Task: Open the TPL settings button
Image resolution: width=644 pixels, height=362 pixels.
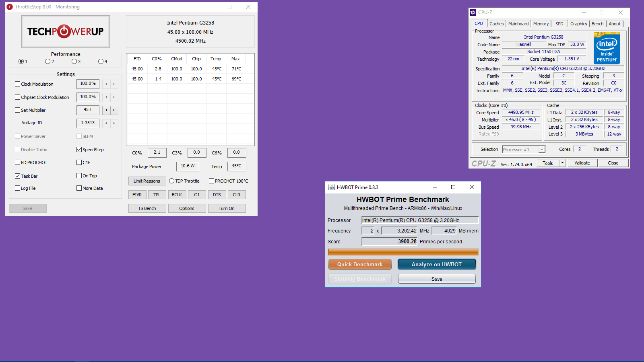Action: (157, 195)
